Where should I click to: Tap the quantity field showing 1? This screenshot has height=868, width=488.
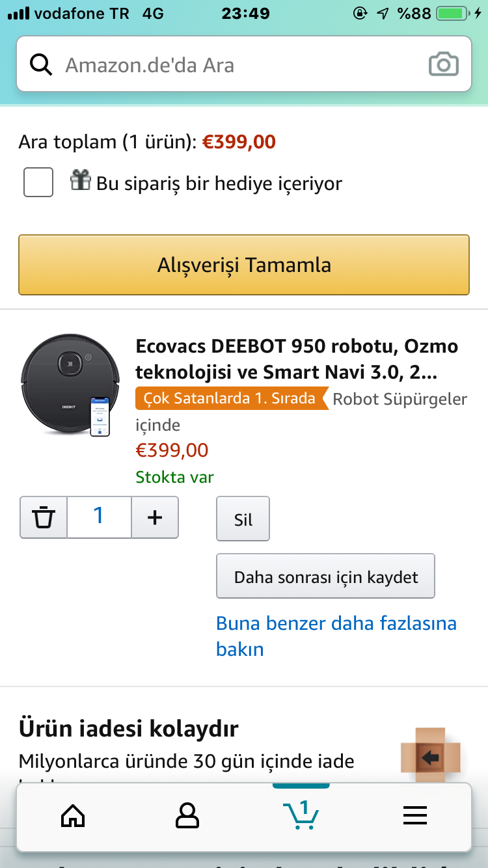[x=99, y=517]
